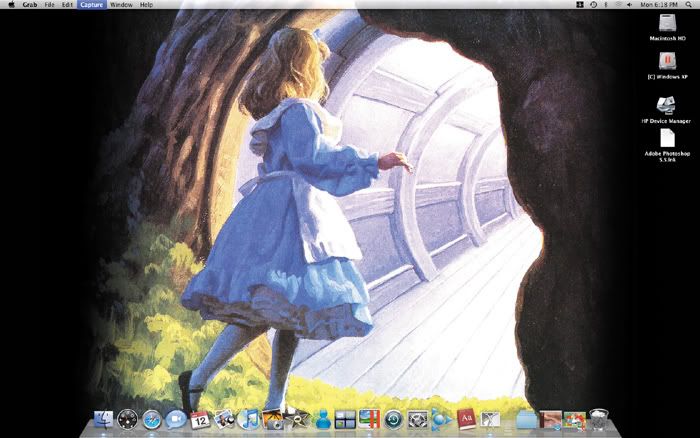Open the Window menu
The image size is (700, 438).
121,4
